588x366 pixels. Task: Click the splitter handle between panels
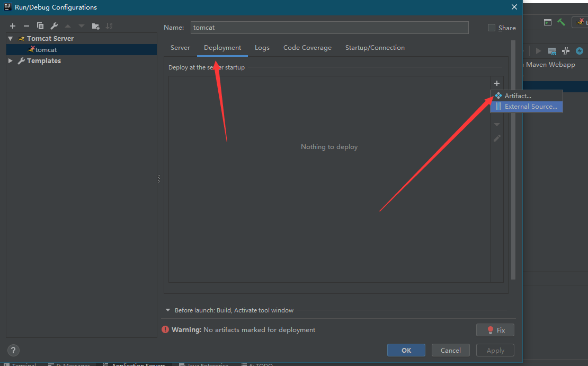tap(159, 179)
